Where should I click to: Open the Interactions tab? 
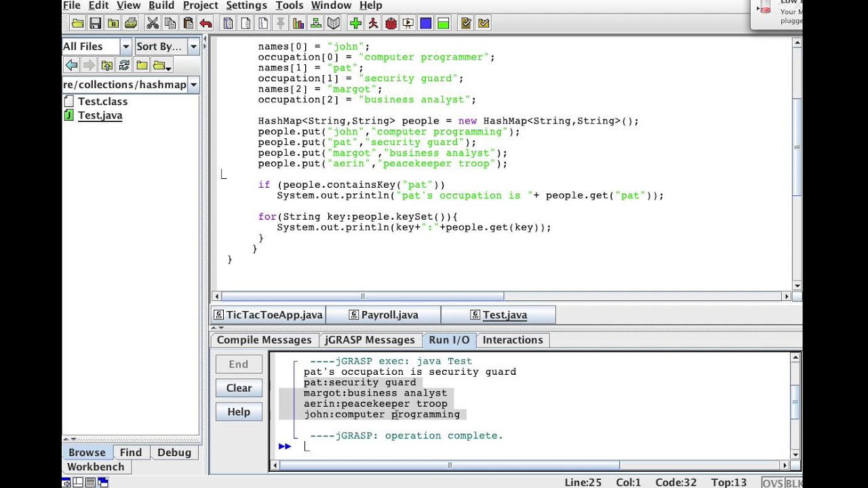pyautogui.click(x=513, y=340)
